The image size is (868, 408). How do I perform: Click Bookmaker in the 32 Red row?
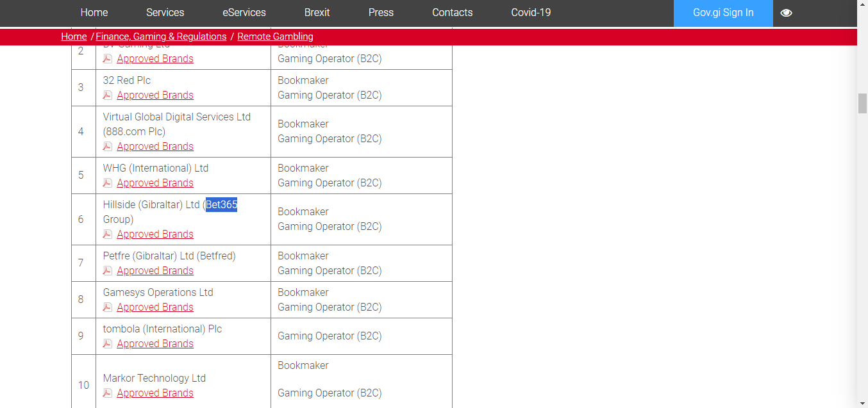tap(303, 80)
